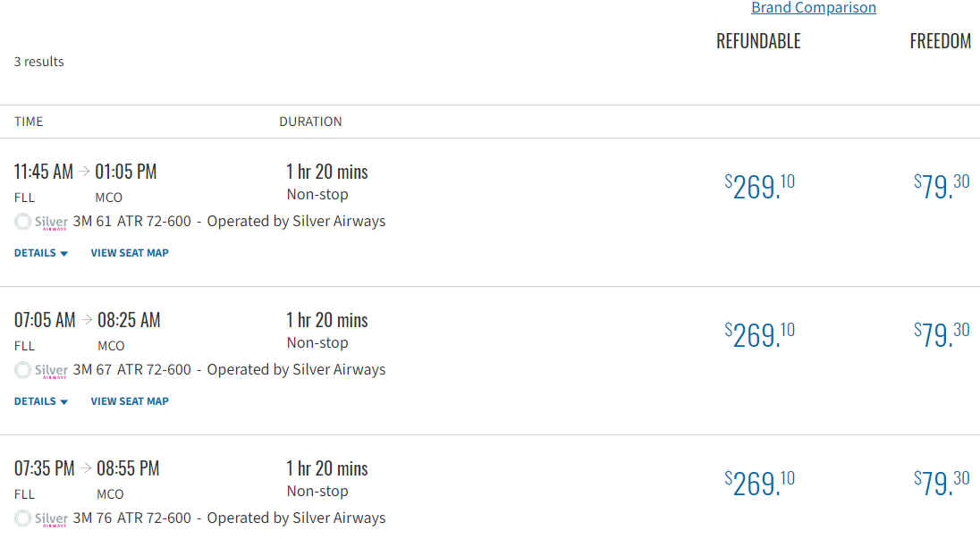The image size is (980, 539).
Task: Expand Details for the 11:45 AM flight
Action: tap(41, 253)
